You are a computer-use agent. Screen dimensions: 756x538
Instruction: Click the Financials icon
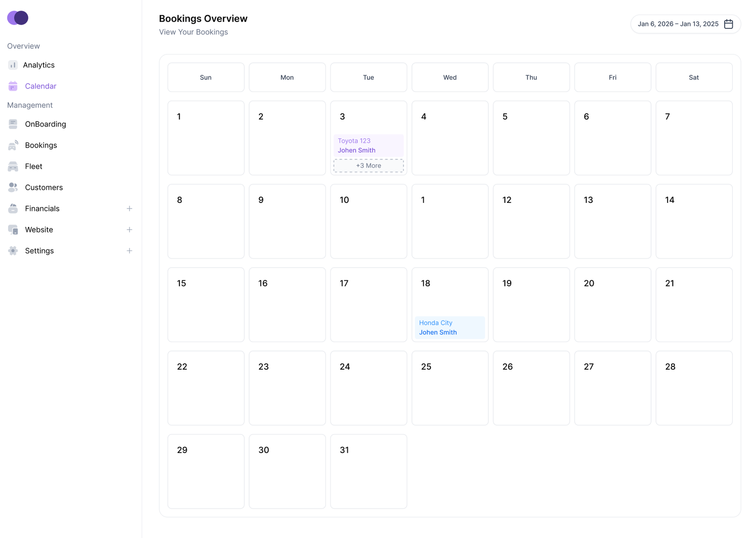pyautogui.click(x=13, y=208)
